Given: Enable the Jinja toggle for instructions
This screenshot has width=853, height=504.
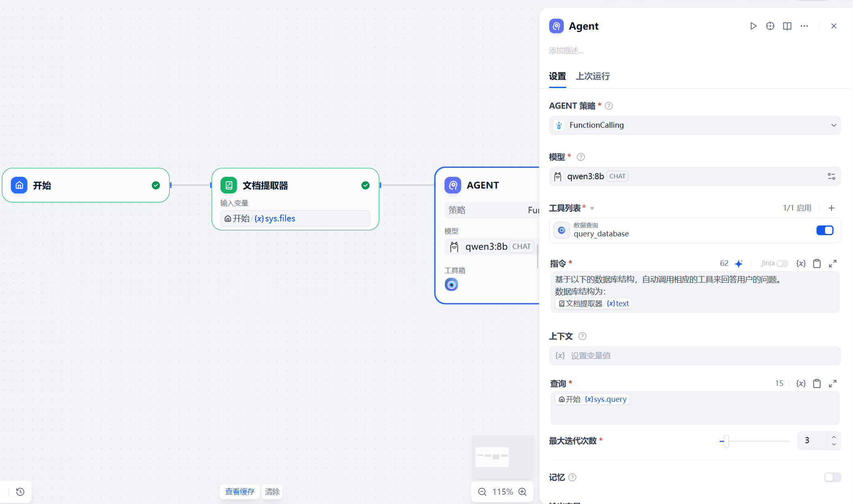Looking at the screenshot, I should (x=782, y=264).
